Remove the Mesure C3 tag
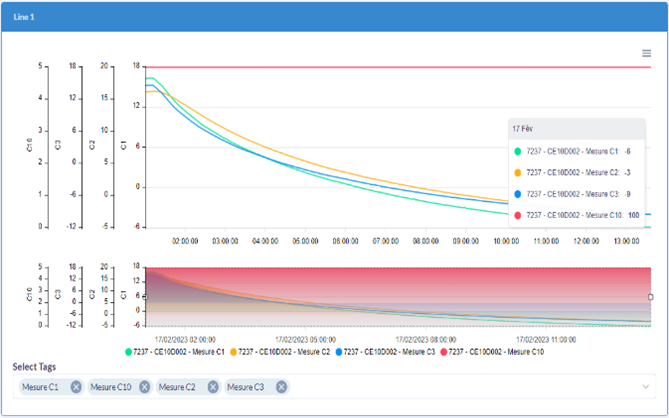669x418 pixels. [x=281, y=387]
